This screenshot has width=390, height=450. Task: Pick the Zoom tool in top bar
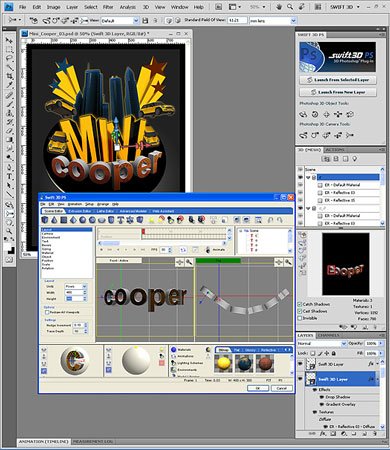(290, 7)
